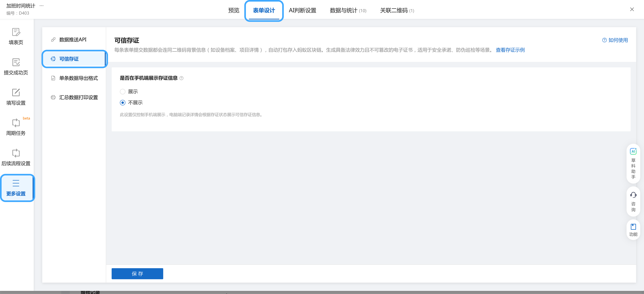The width and height of the screenshot is (644, 294).
Task: Click the 保存 button
Action: coord(137,274)
